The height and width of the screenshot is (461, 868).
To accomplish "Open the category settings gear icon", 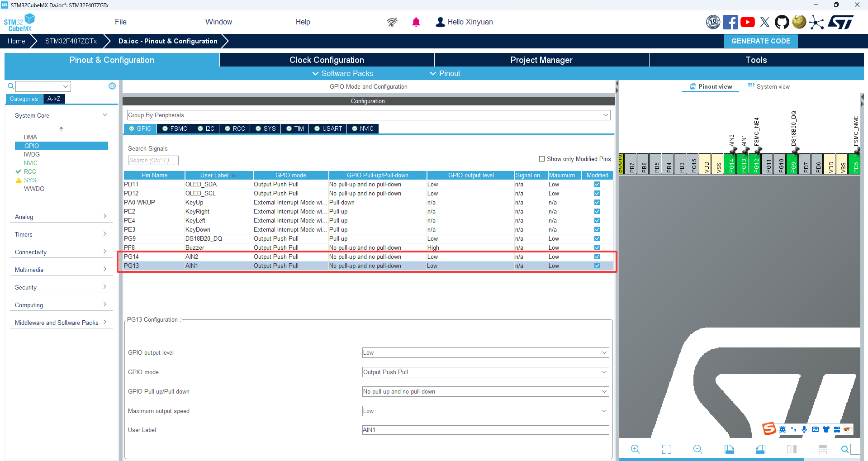I will pyautogui.click(x=112, y=86).
